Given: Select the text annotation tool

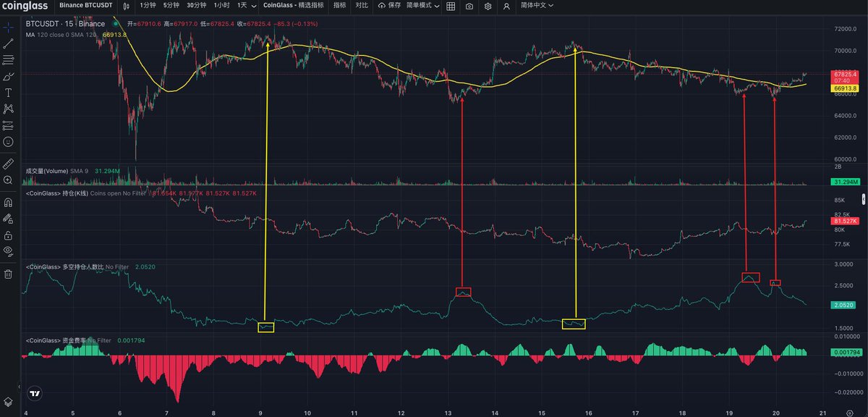Looking at the screenshot, I should pos(8,93).
